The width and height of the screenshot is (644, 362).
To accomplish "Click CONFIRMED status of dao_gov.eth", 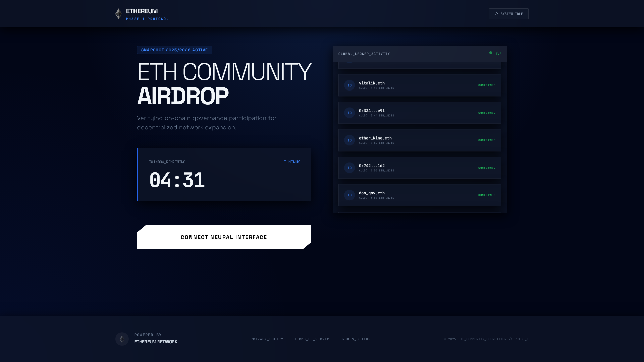I will click(487, 195).
